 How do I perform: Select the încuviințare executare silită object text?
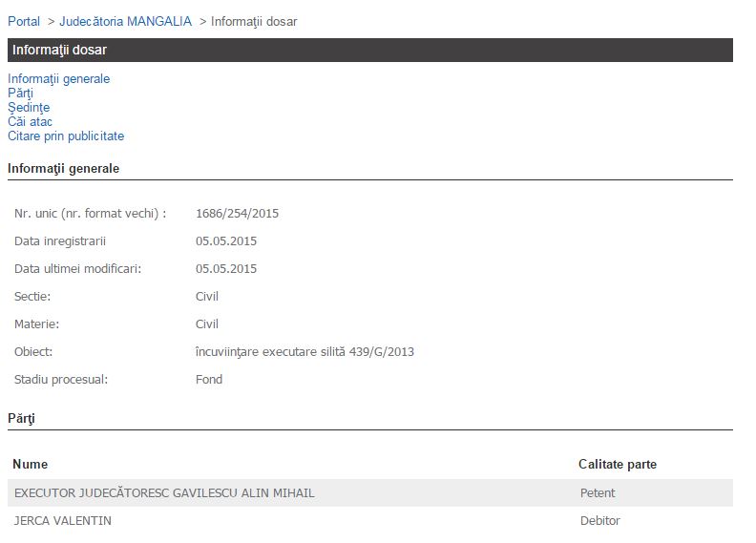point(304,351)
